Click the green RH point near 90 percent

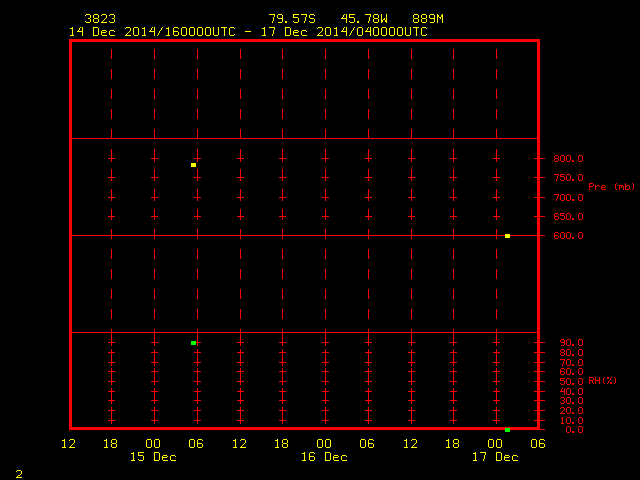193,343
